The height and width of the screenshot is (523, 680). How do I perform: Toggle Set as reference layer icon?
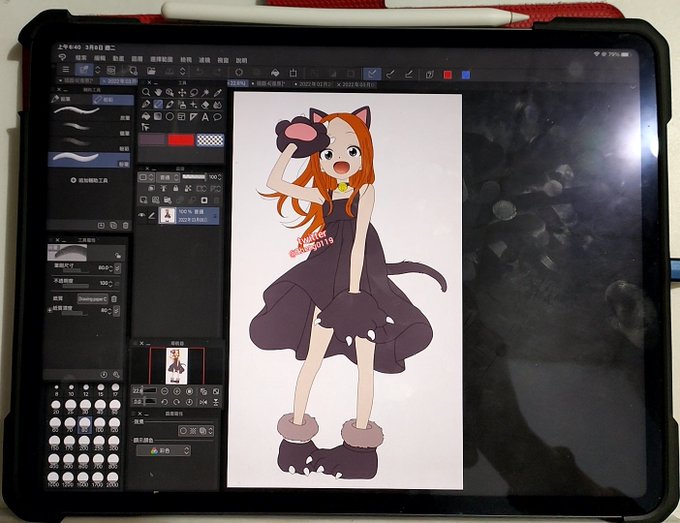163,188
